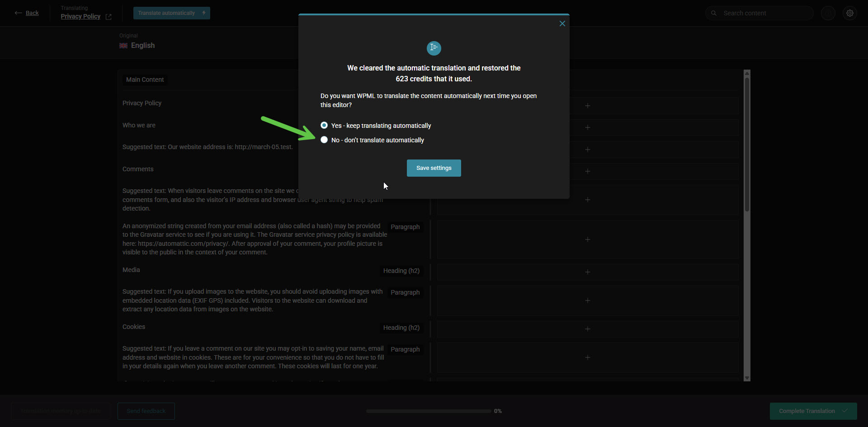Close the dialog with the X icon
Image resolution: width=868 pixels, height=427 pixels.
562,23
